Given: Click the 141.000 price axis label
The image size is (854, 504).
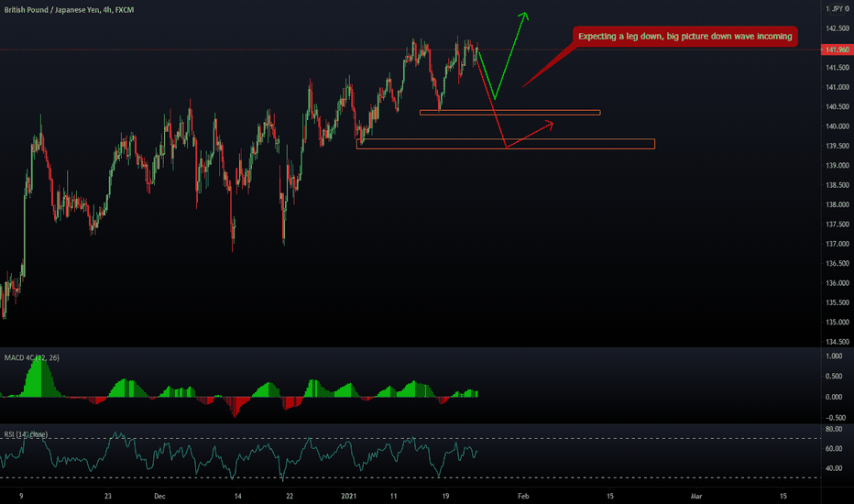Looking at the screenshot, I should [838, 87].
